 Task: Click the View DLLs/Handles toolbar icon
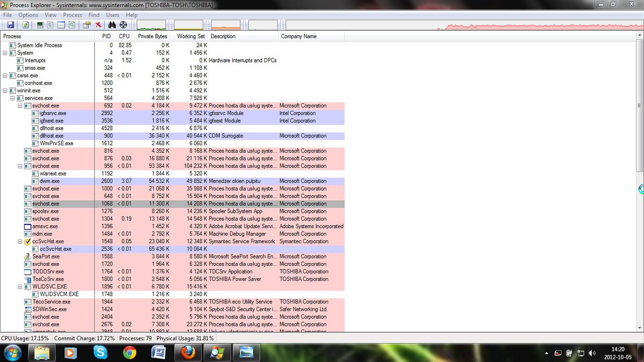coord(72,25)
